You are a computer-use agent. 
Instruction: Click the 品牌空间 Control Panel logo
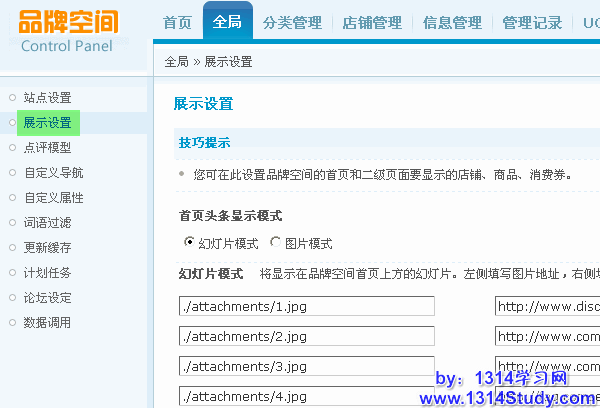[x=68, y=30]
